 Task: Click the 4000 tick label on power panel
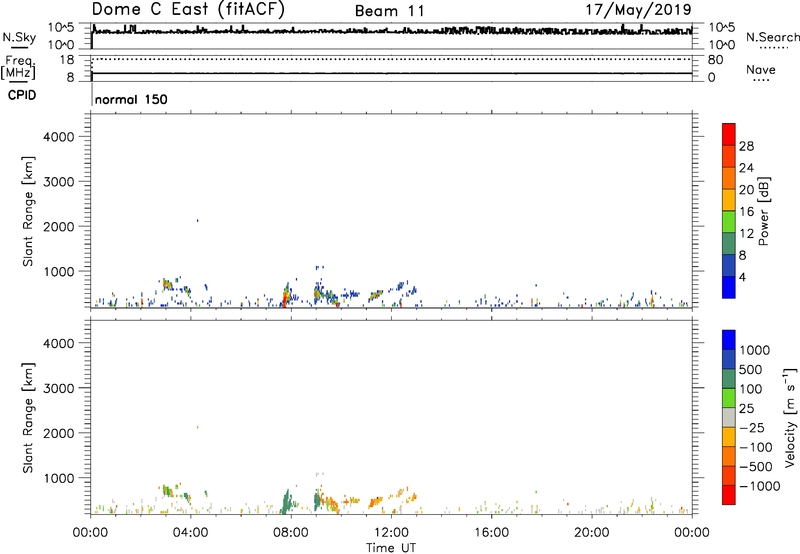click(x=59, y=137)
